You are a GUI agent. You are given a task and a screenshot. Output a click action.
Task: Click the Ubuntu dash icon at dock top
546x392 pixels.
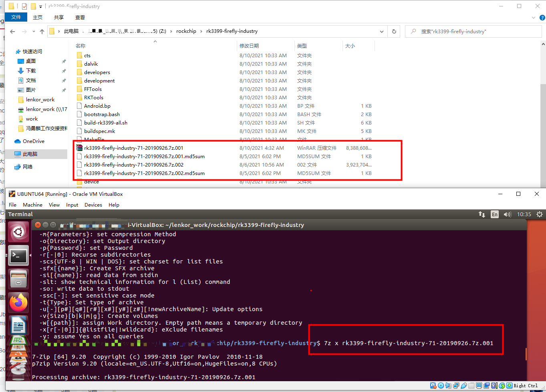[18, 231]
